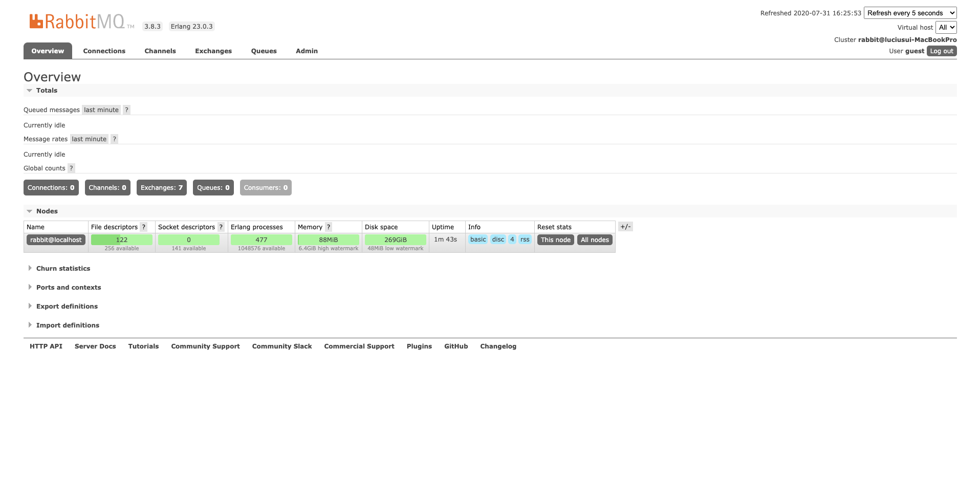The width and height of the screenshot is (980, 480).
Task: Switch to the Overview tab
Action: [x=48, y=51]
